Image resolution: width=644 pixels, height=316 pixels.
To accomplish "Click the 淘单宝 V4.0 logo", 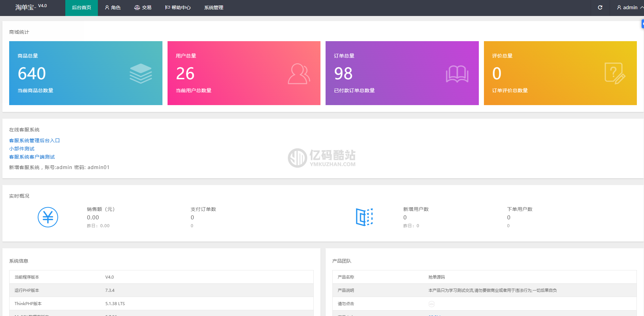I will (x=31, y=7).
